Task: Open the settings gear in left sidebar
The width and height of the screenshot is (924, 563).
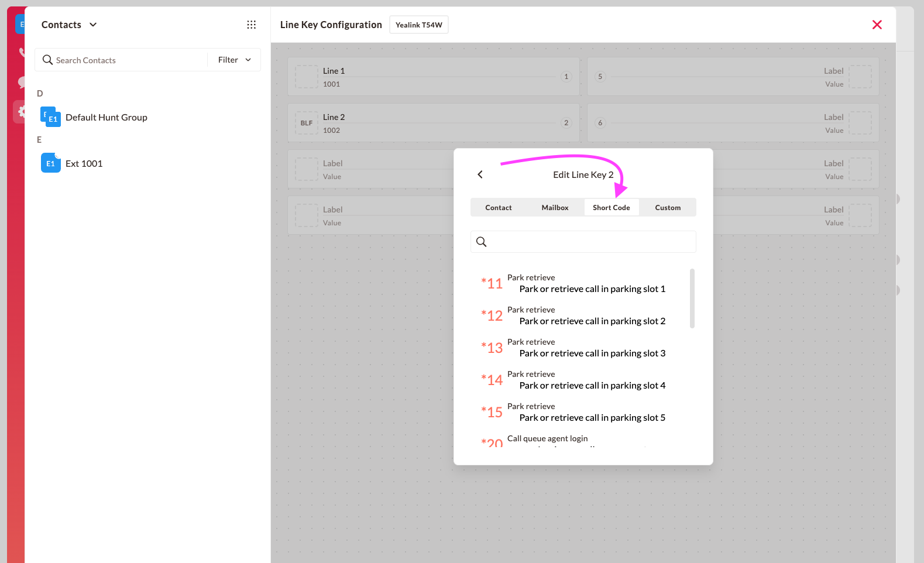Action: (21, 111)
